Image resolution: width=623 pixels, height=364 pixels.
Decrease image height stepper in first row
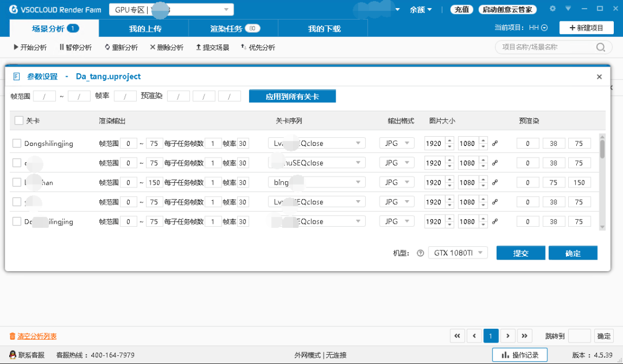tap(483, 147)
